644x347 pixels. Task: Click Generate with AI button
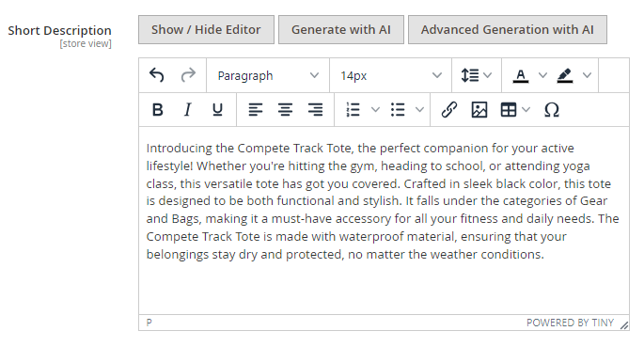341,29
